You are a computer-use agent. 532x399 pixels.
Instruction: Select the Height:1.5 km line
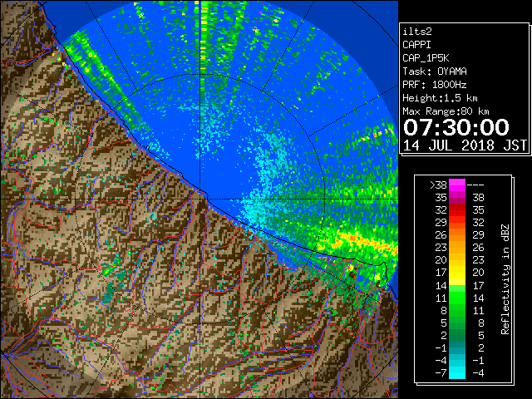click(x=440, y=98)
